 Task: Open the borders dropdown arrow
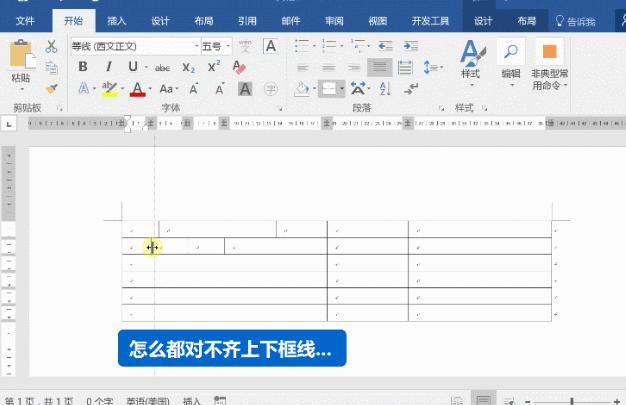[x=342, y=89]
